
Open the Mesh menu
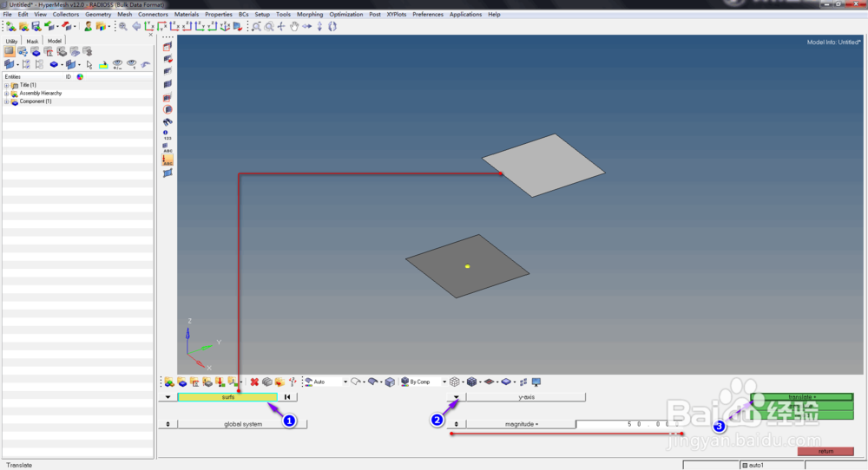[x=124, y=15]
